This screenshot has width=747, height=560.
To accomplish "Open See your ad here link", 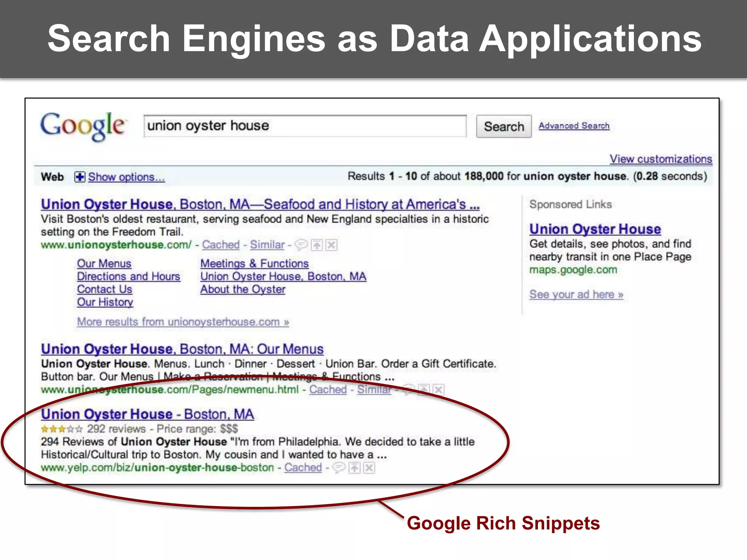I will click(576, 294).
